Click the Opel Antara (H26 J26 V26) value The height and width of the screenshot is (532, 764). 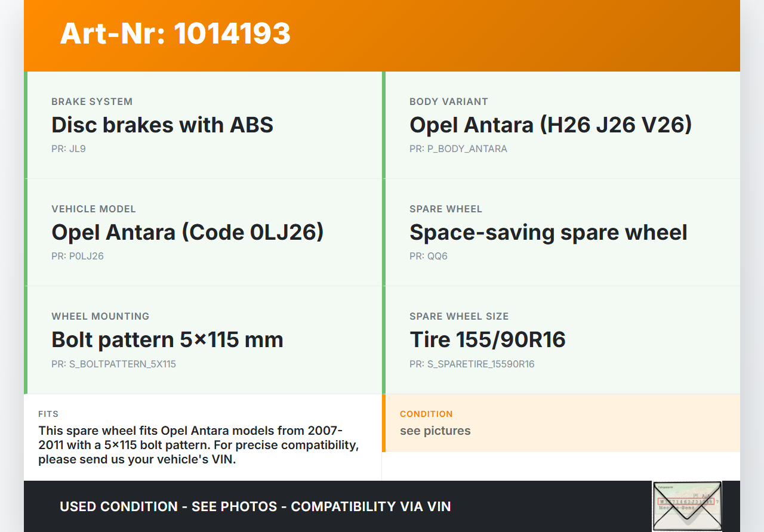point(550,125)
